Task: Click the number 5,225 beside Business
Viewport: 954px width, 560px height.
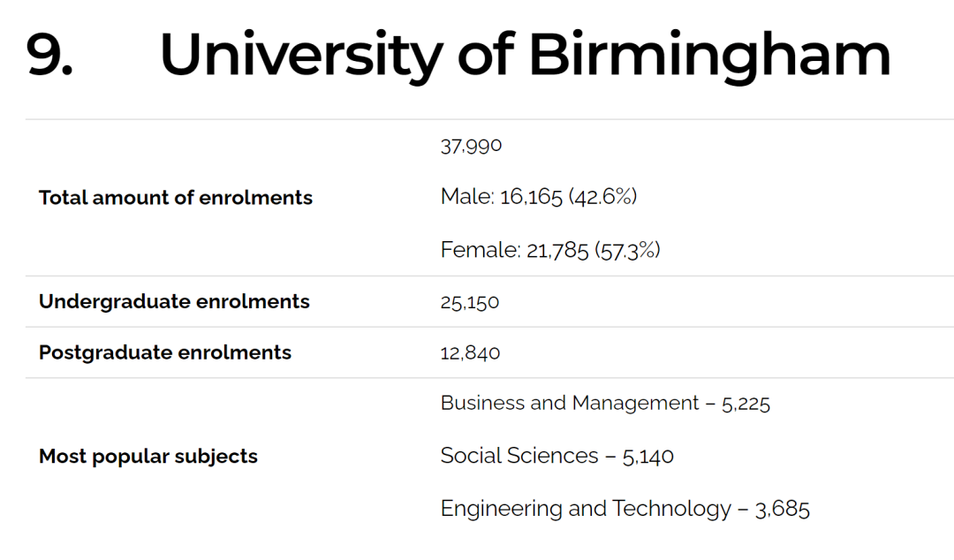Action: [746, 405]
